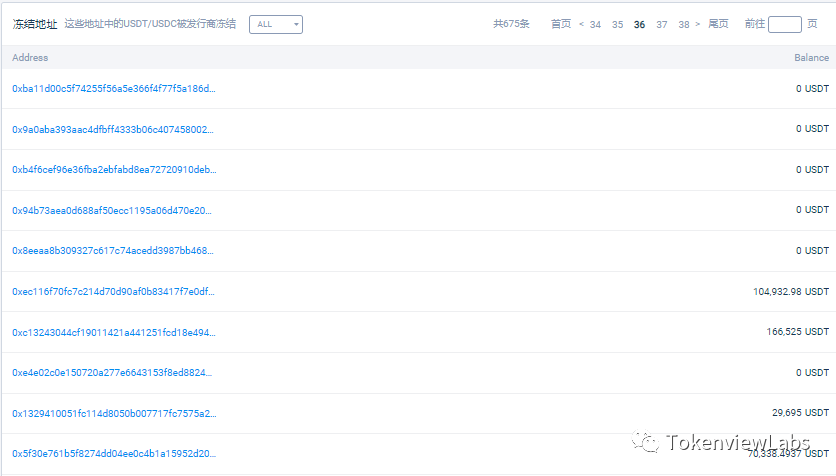
Task: Click the next page arrow
Action: [697, 24]
